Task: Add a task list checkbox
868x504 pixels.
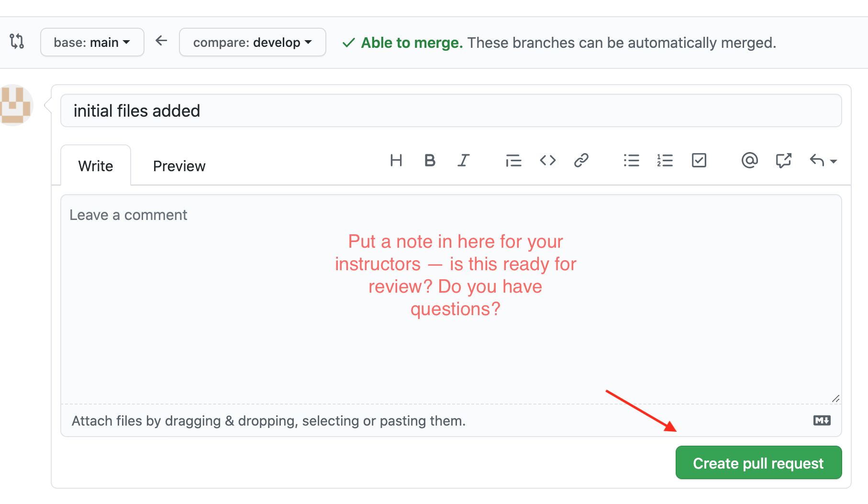Action: (699, 160)
